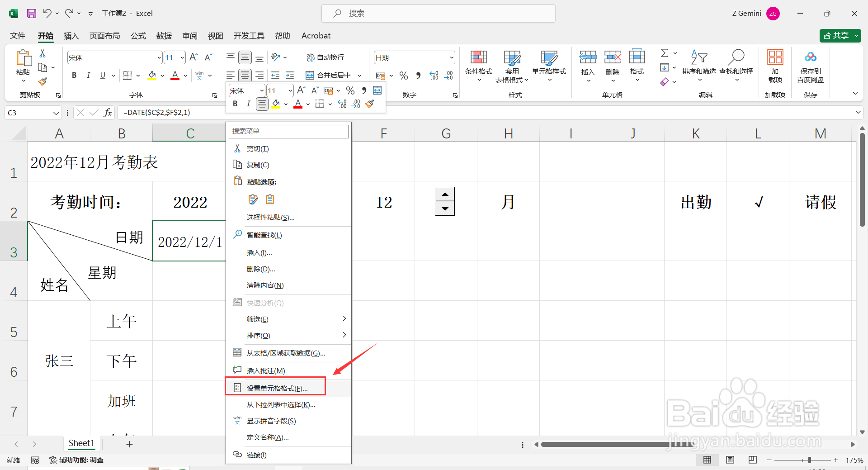Toggle middle vertical alignment in ribbon
The image size is (868, 470).
[x=245, y=57]
